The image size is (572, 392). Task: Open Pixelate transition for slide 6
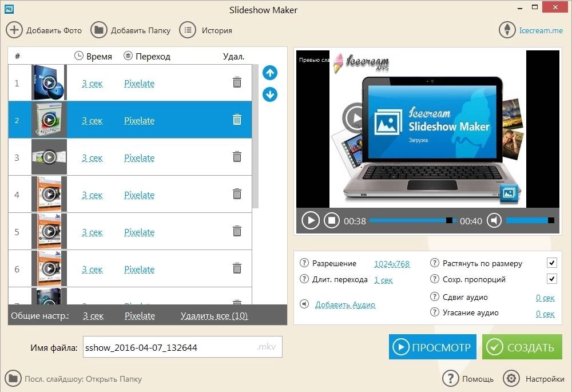coord(140,270)
